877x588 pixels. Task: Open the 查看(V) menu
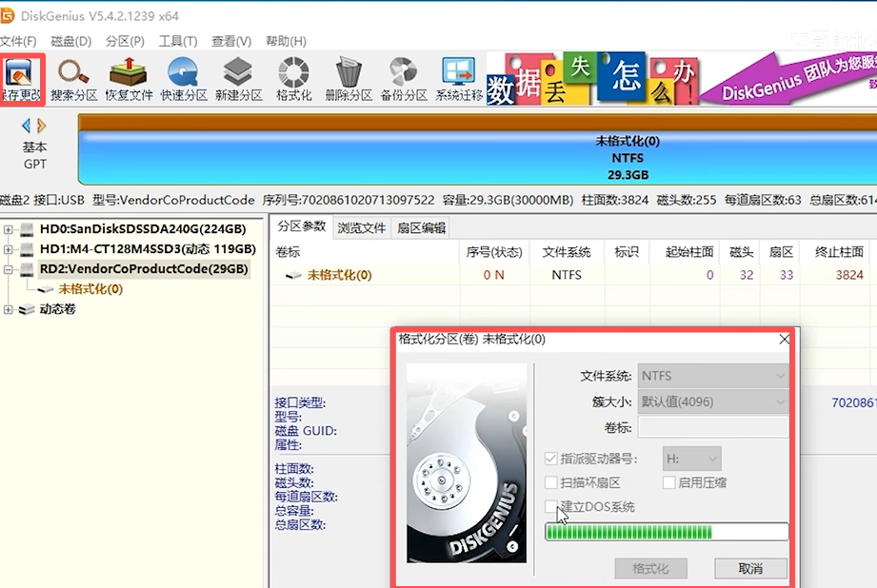tap(231, 41)
